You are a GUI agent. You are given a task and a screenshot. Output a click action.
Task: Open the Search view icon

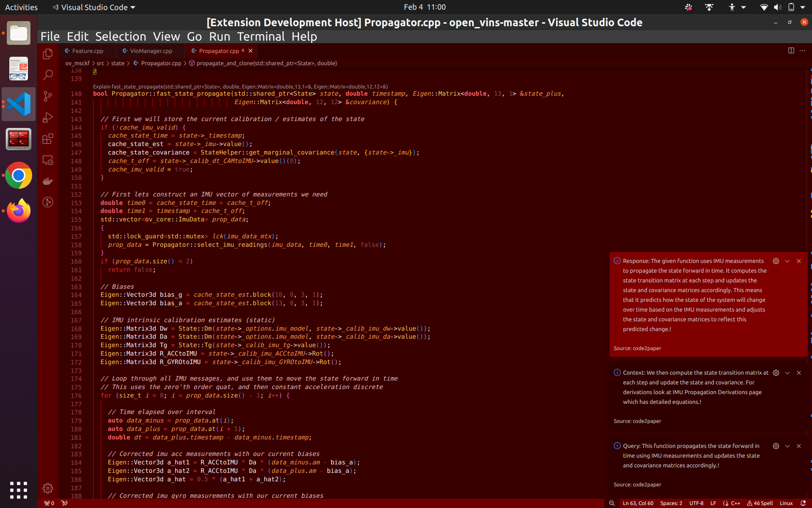click(48, 75)
